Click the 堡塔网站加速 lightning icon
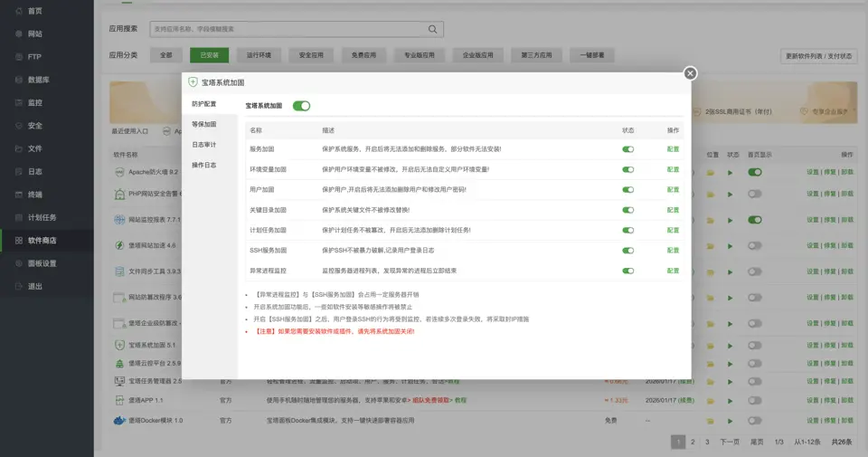Image resolution: width=868 pixels, height=457 pixels. point(119,245)
